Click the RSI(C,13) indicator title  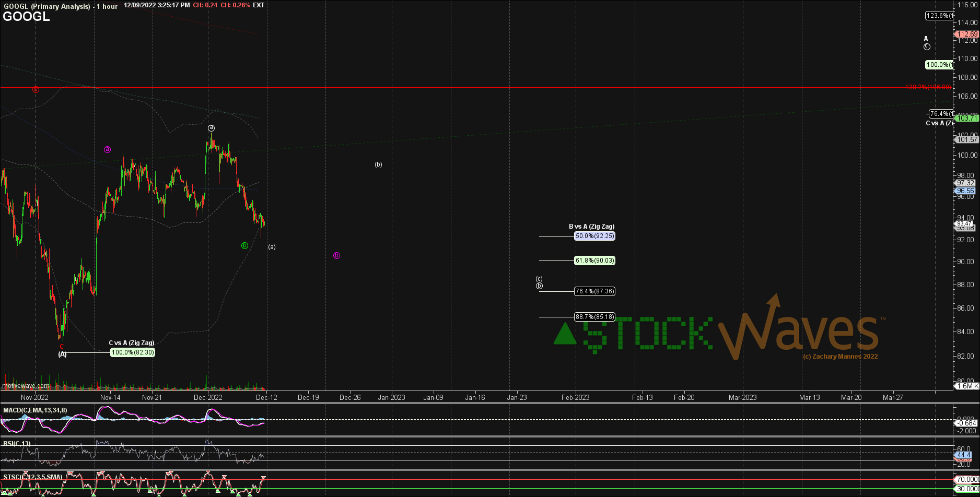pos(17,444)
